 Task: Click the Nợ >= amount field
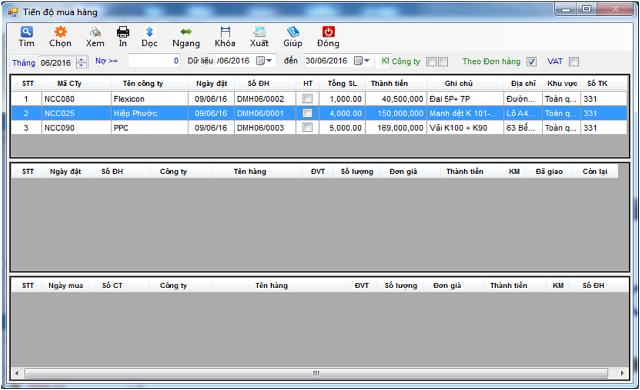click(x=154, y=61)
